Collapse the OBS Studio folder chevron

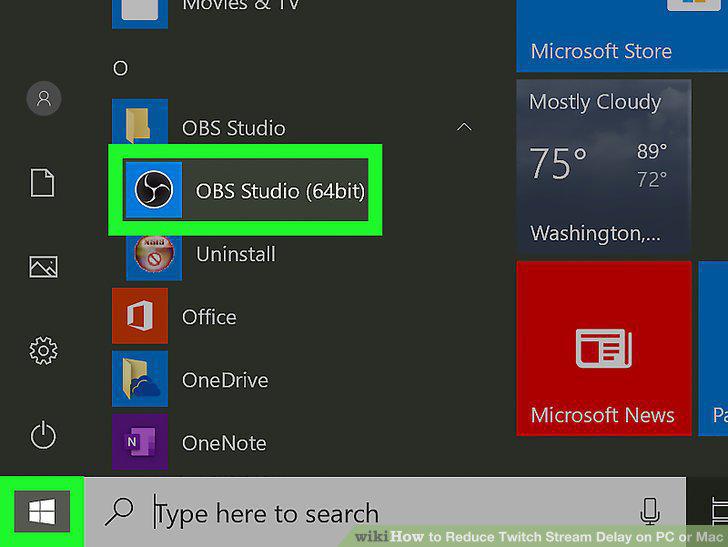click(464, 127)
